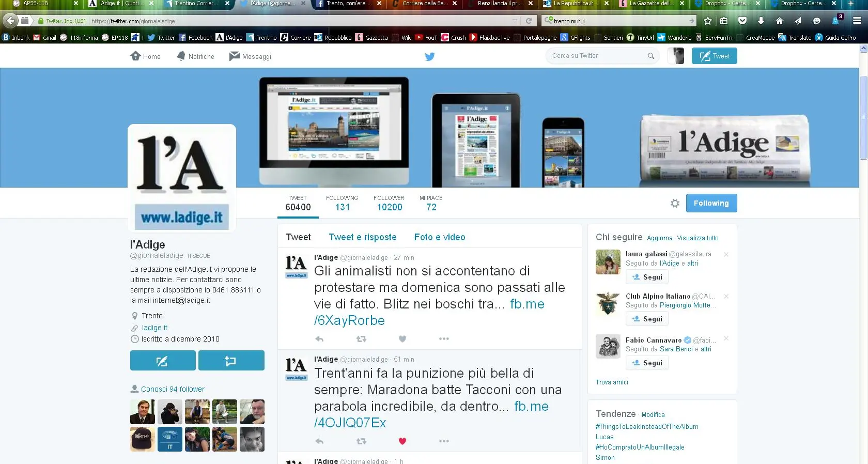Compose a new Tweet with Tweet button
868x464 pixels.
(x=714, y=56)
